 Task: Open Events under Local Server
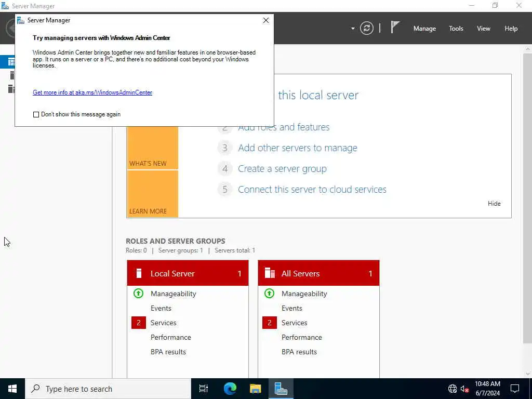point(161,308)
